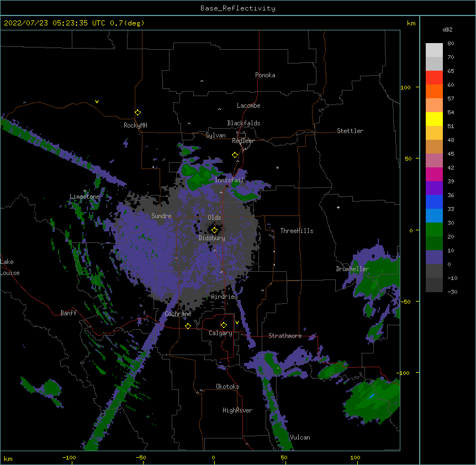
Task: Click the RockyMH label
Action: [135, 125]
